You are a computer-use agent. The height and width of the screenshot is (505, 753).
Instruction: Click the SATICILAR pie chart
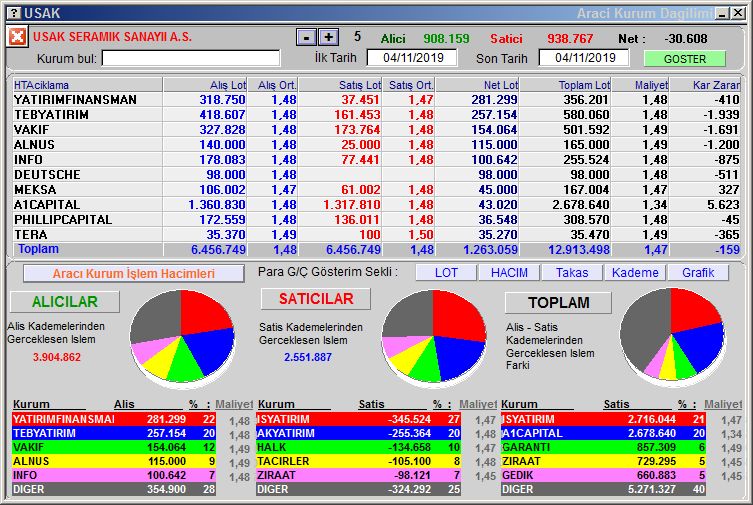pos(434,337)
